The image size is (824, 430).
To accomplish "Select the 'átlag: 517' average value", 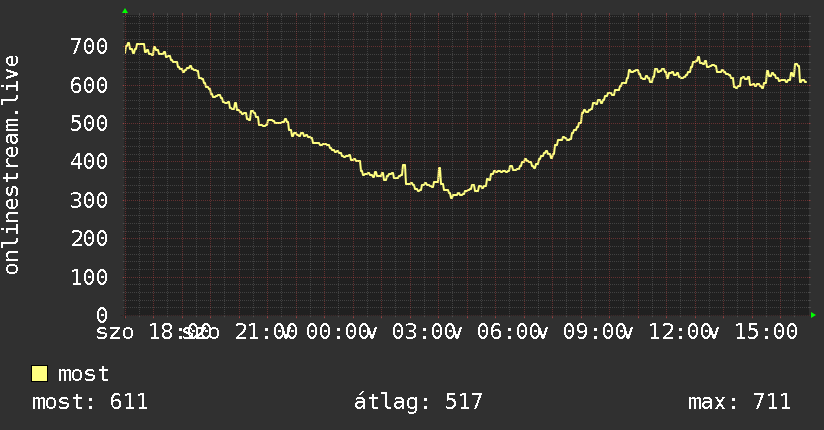I will (418, 402).
